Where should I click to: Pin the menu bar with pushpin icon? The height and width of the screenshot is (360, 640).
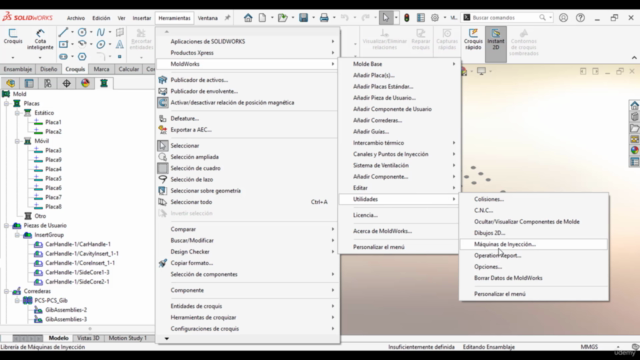tap(227, 18)
